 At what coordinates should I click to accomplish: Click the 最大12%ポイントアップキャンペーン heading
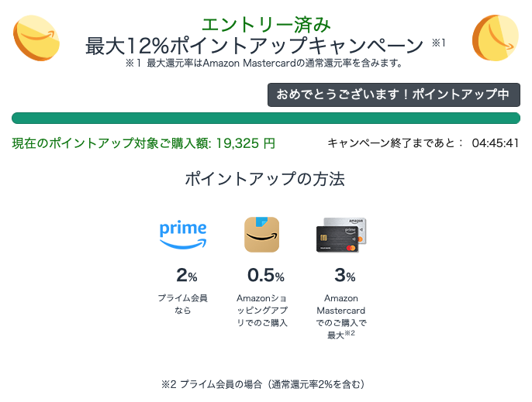[254, 46]
